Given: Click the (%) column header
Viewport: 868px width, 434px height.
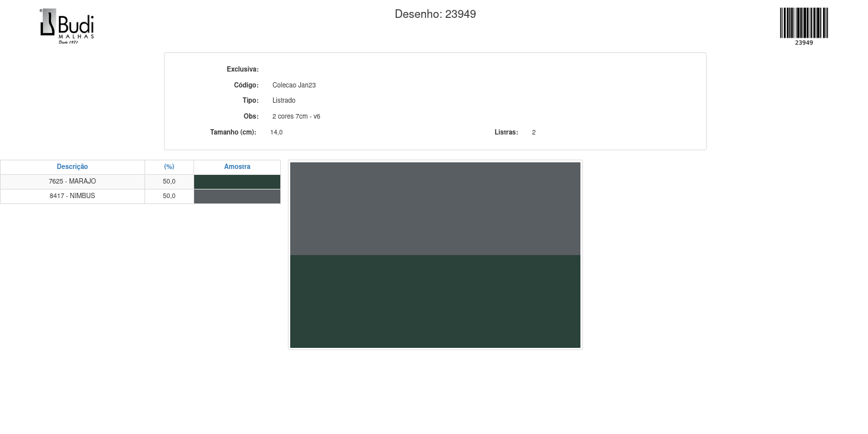Looking at the screenshot, I should click(x=169, y=167).
